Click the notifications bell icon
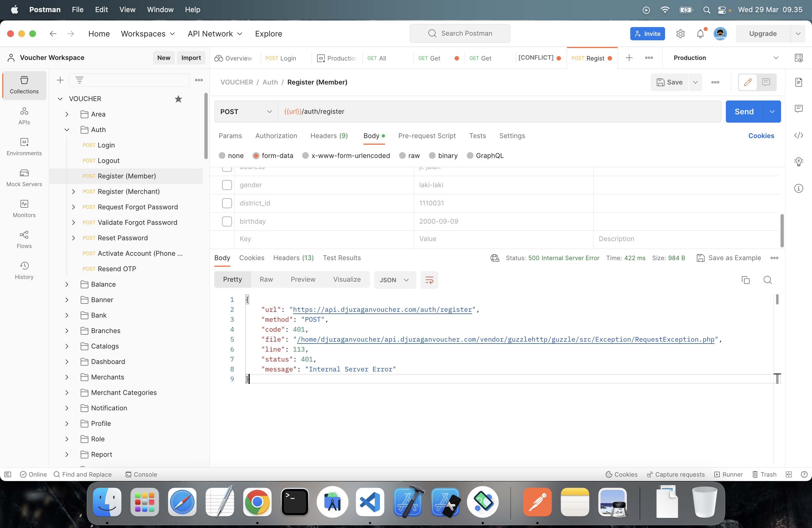Viewport: 812px width, 528px height. (x=700, y=34)
